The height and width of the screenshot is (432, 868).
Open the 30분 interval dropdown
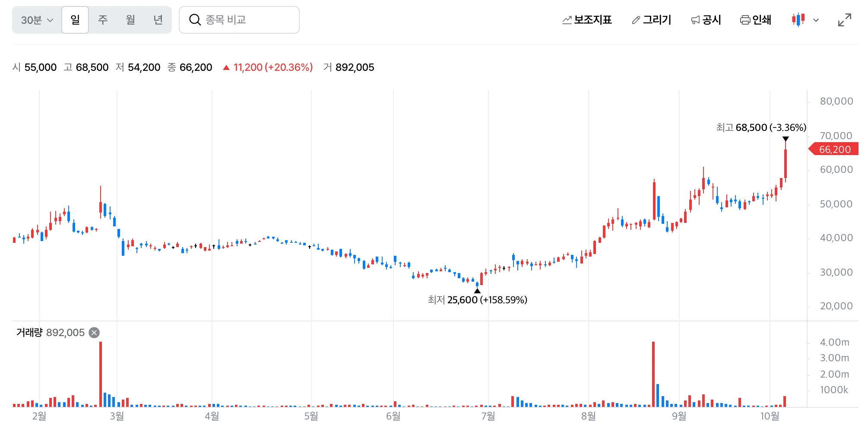[x=37, y=20]
